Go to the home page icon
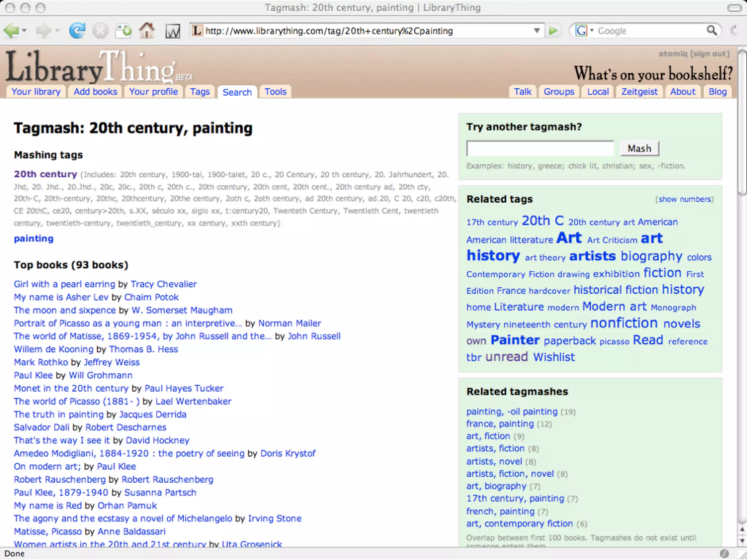 click(147, 31)
